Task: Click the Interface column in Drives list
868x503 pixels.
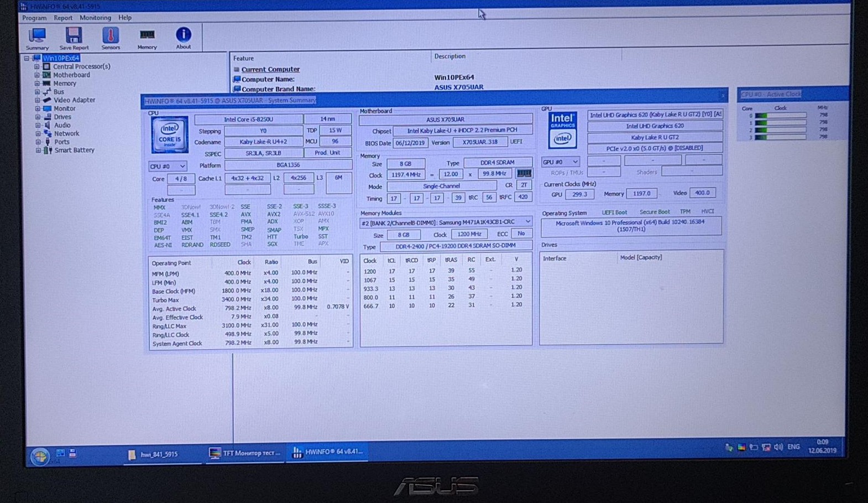Action: 555,258
